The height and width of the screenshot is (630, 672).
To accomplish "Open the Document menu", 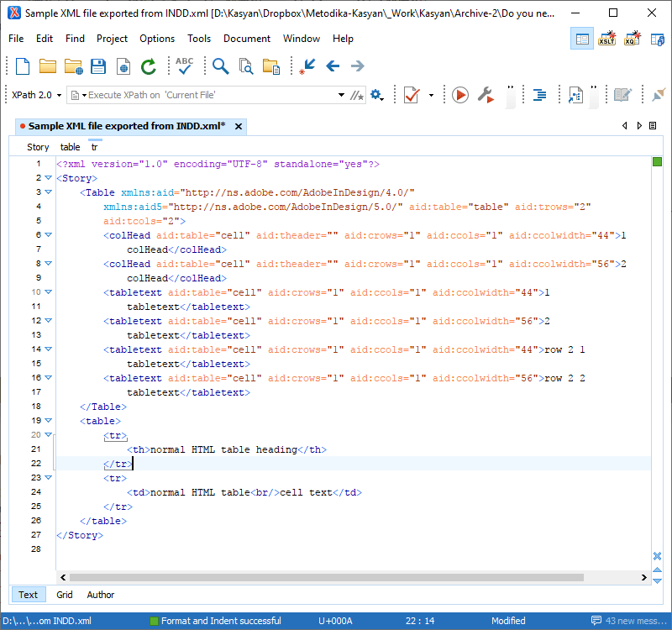I will (x=247, y=39).
